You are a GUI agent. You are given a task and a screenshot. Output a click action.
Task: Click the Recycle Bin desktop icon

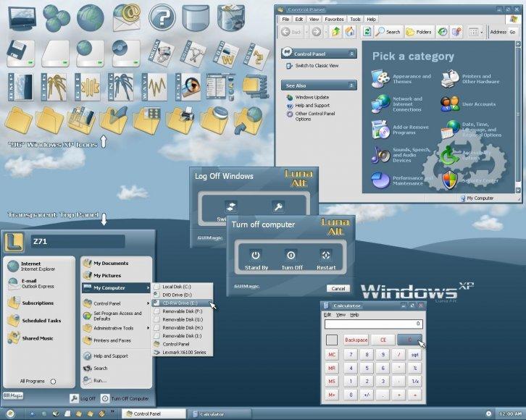pos(231,18)
